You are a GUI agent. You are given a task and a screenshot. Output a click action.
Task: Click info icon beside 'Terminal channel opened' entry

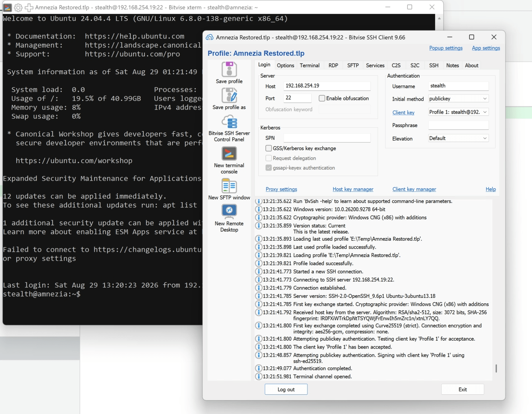point(259,376)
